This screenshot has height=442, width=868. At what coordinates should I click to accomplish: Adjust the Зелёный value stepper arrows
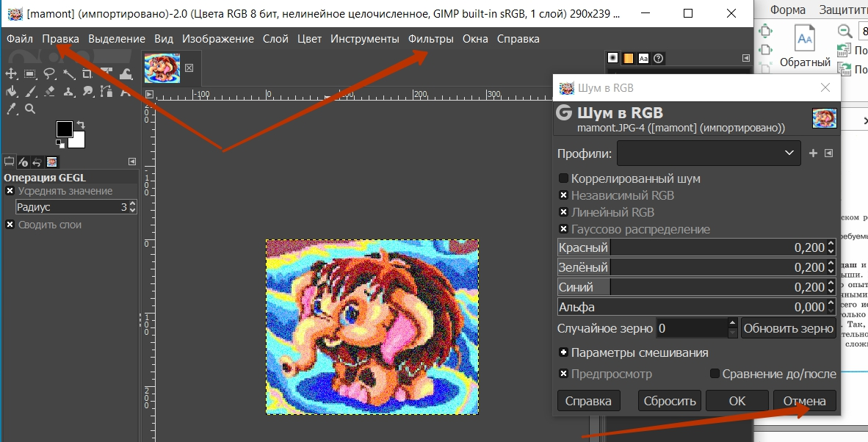pos(831,267)
